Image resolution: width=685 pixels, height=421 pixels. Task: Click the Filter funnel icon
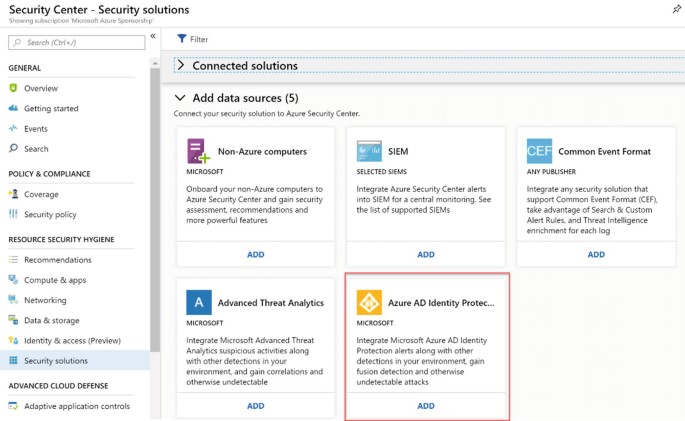coord(181,39)
